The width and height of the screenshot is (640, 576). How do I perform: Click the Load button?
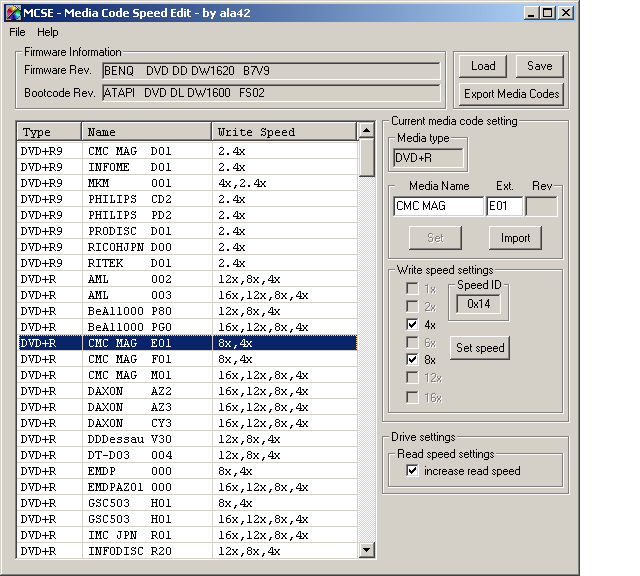click(483, 66)
